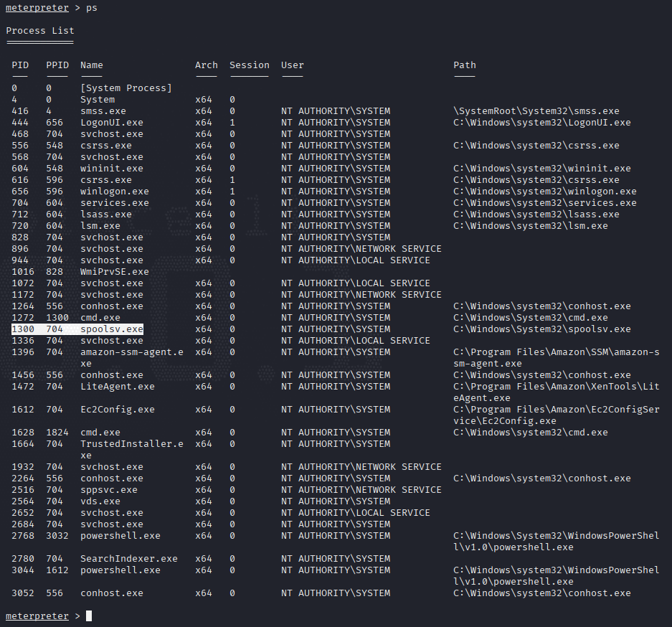Click the terminal cursor at the bottom meterpreter prompt
672x627 pixels.
click(x=89, y=616)
